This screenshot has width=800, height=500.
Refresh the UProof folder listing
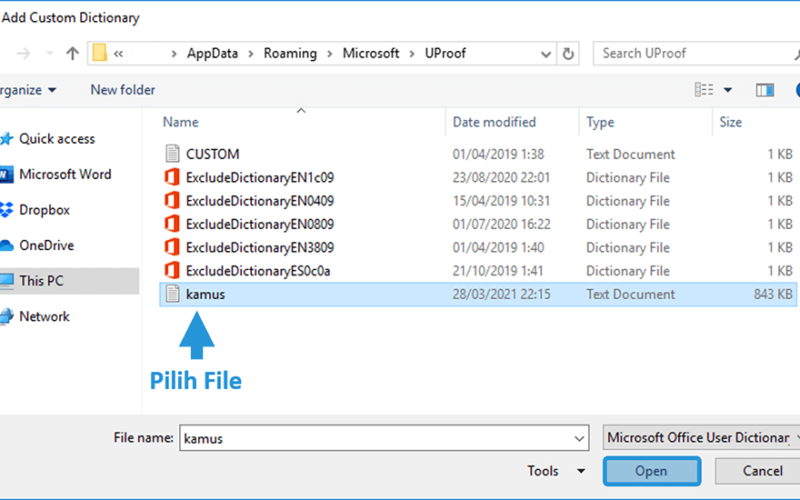click(568, 54)
